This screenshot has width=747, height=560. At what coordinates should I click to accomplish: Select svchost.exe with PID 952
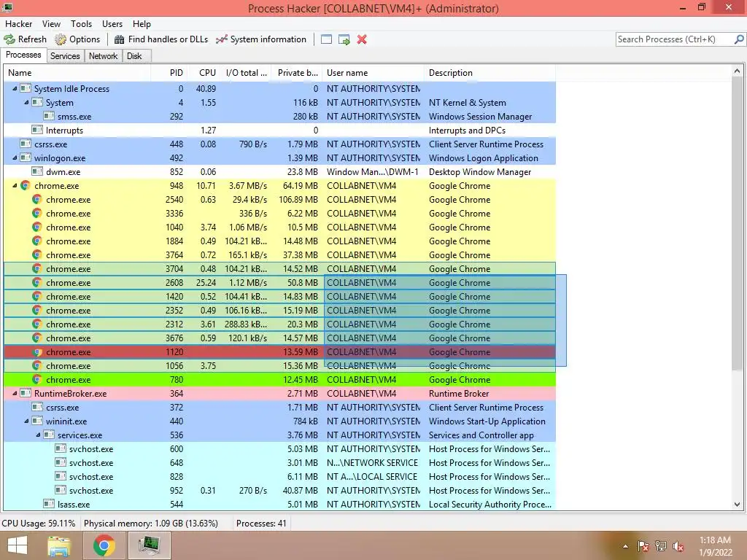(x=279, y=491)
